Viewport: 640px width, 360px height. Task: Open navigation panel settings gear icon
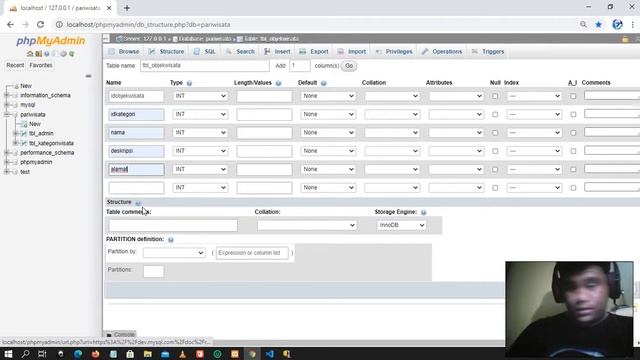63,54
